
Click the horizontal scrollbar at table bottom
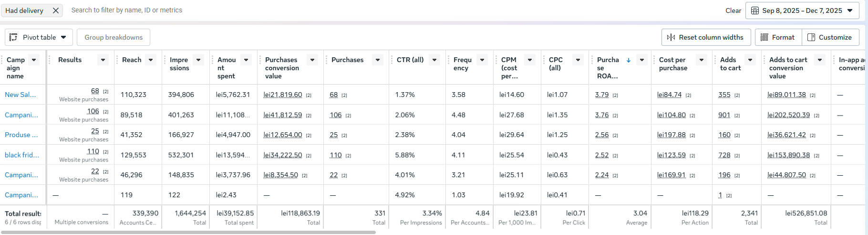point(188,232)
